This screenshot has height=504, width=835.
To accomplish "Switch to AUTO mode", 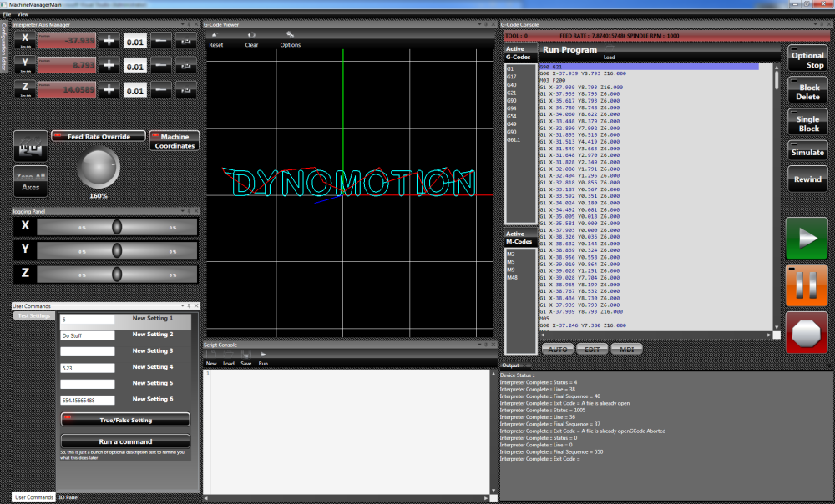I will point(558,349).
